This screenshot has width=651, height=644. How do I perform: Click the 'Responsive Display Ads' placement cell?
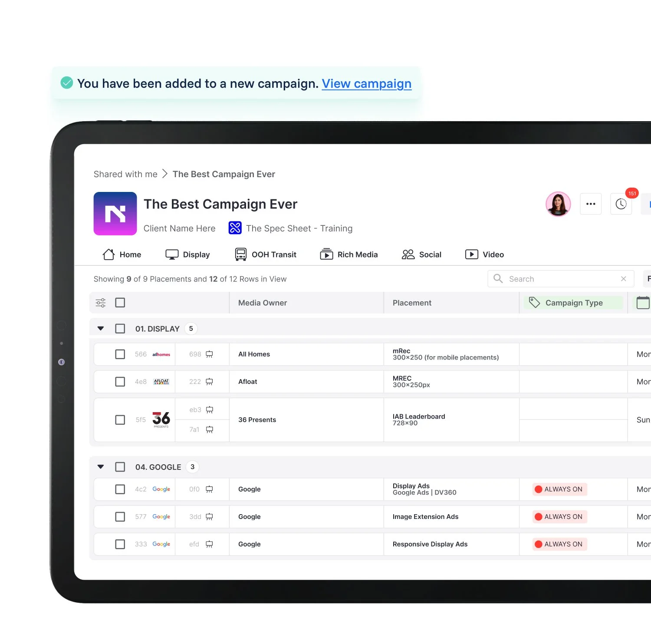point(451,544)
